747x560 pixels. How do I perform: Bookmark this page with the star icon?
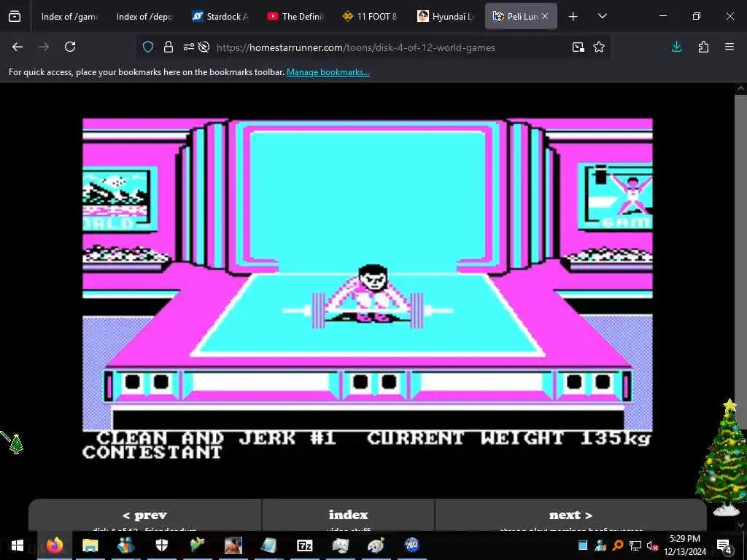click(x=599, y=47)
